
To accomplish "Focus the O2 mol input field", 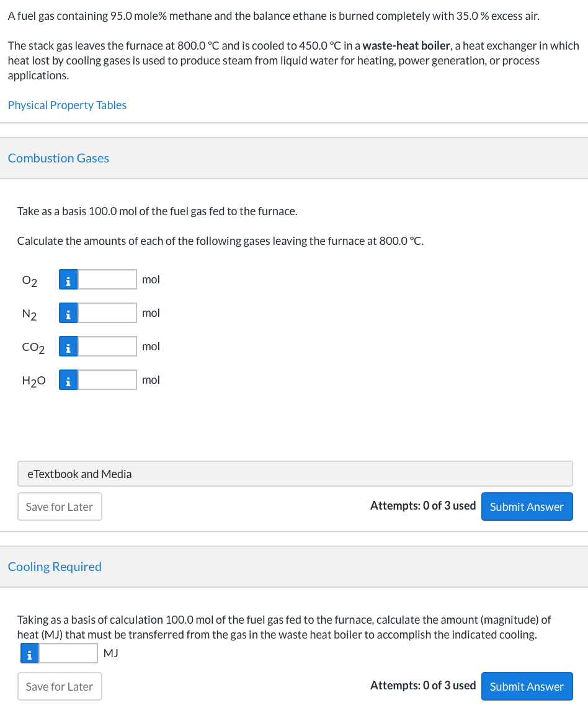I will (x=107, y=280).
